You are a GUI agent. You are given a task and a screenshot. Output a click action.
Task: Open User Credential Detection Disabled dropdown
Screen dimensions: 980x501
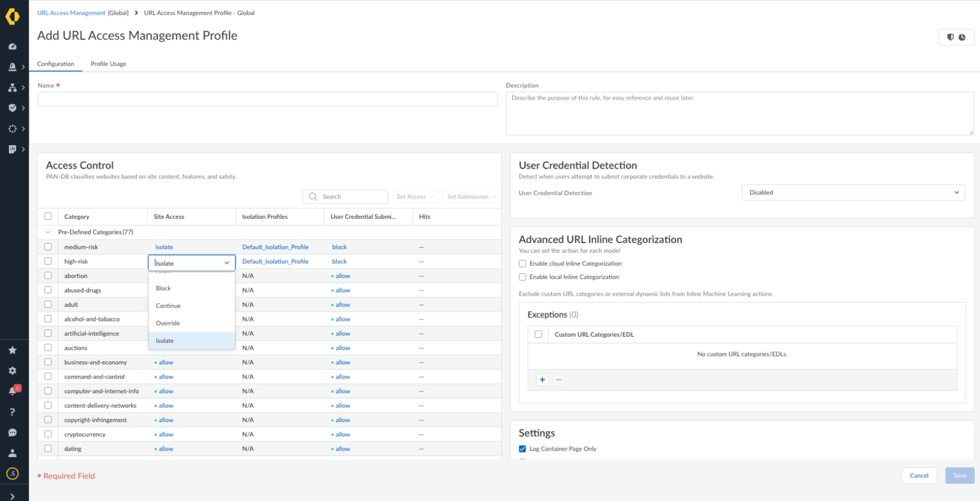tap(853, 193)
